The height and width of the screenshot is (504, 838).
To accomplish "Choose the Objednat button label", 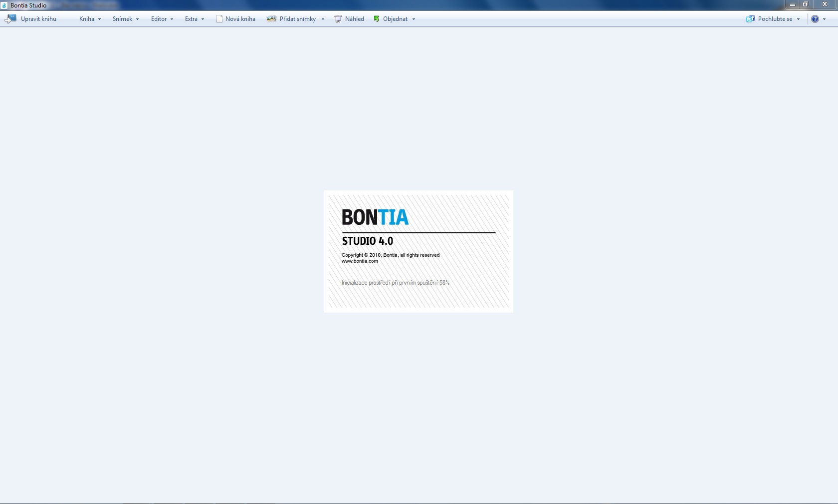I will (395, 19).
